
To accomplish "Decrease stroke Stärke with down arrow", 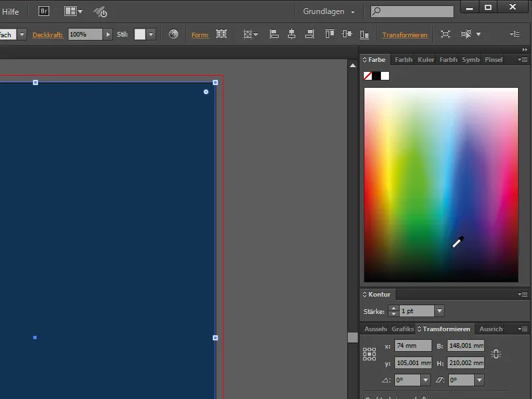I will (394, 314).
